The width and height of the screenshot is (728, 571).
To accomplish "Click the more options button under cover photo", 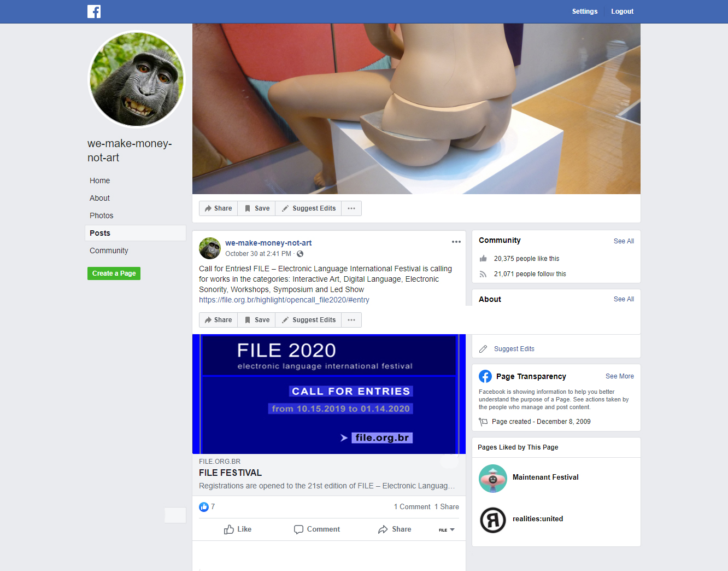I will click(351, 208).
